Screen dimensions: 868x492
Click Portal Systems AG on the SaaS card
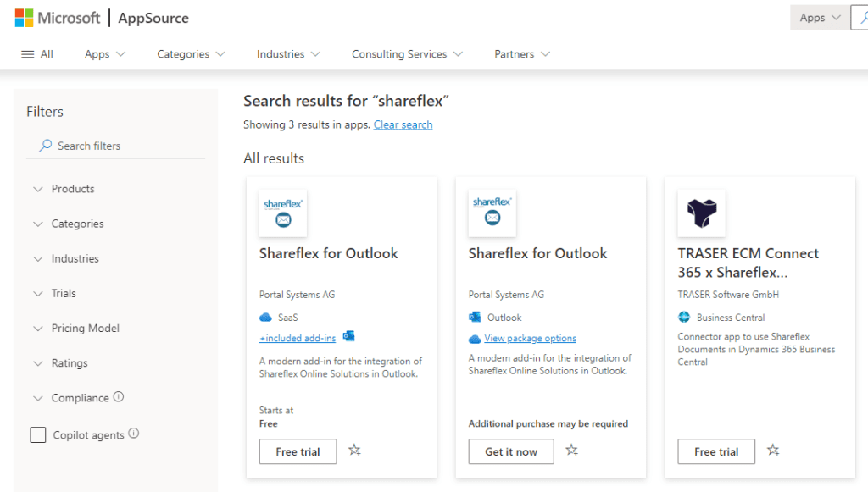click(297, 295)
